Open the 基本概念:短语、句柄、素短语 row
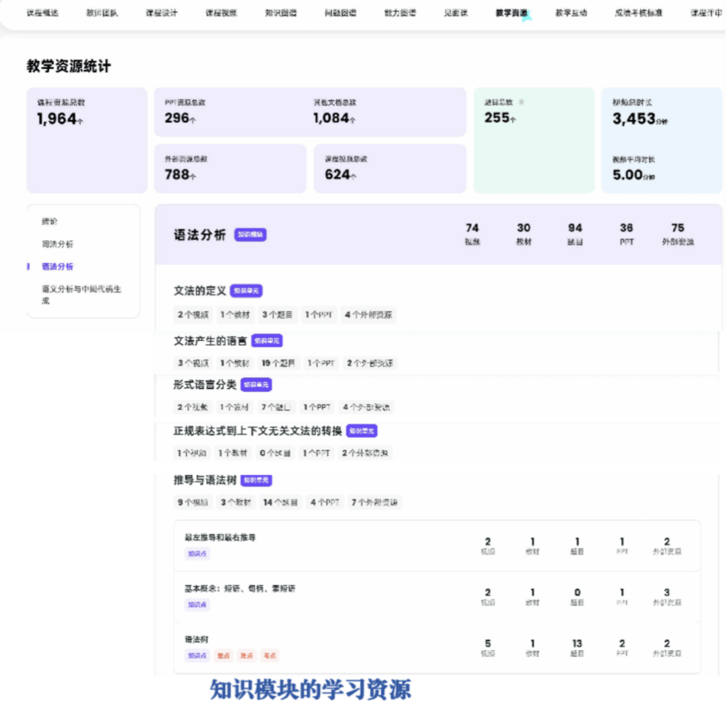The height and width of the screenshot is (713, 728). tap(239, 589)
